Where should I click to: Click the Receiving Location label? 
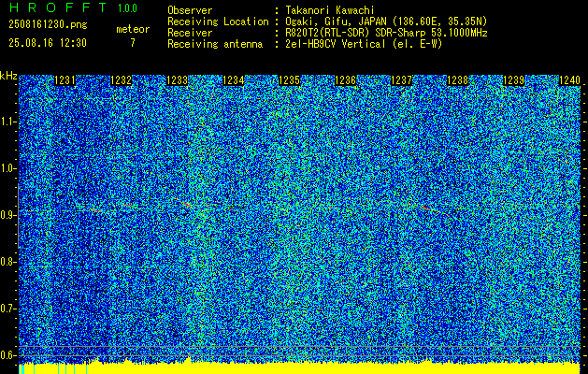tap(218, 22)
